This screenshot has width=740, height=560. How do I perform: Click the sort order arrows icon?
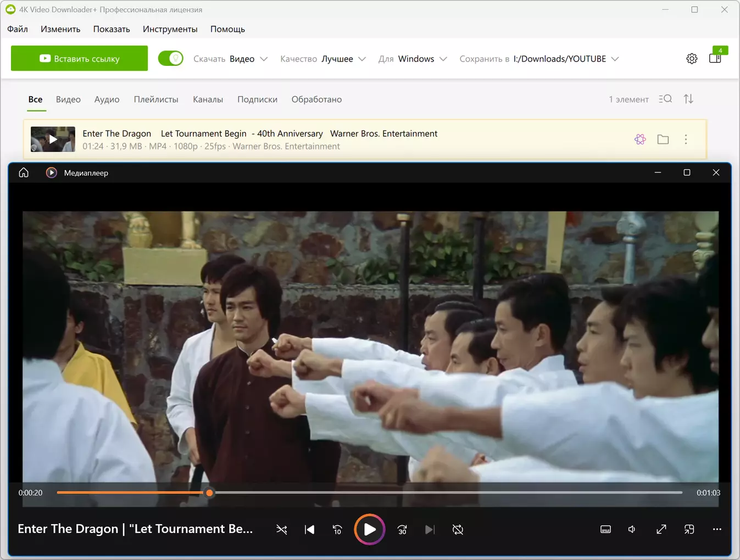pos(688,99)
